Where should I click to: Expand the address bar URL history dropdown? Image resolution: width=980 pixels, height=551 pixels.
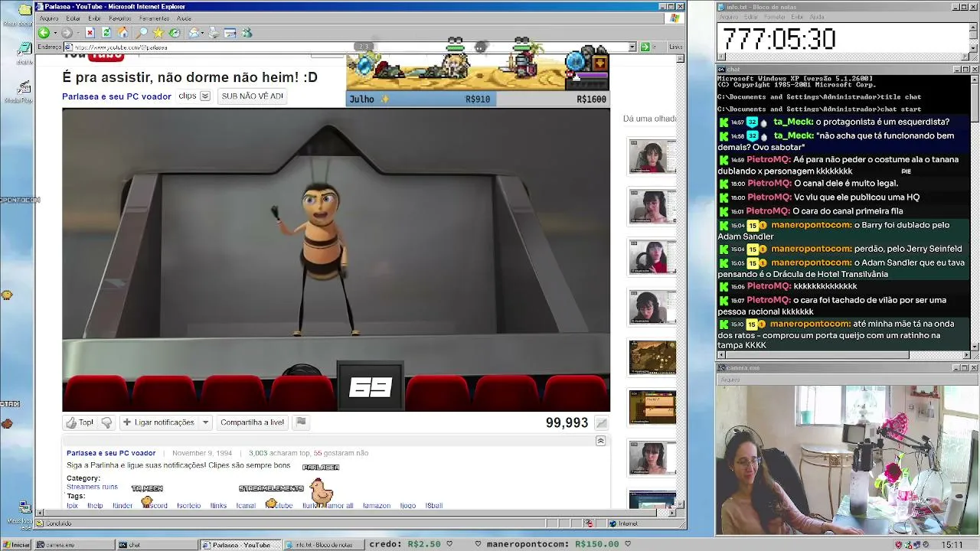(632, 47)
